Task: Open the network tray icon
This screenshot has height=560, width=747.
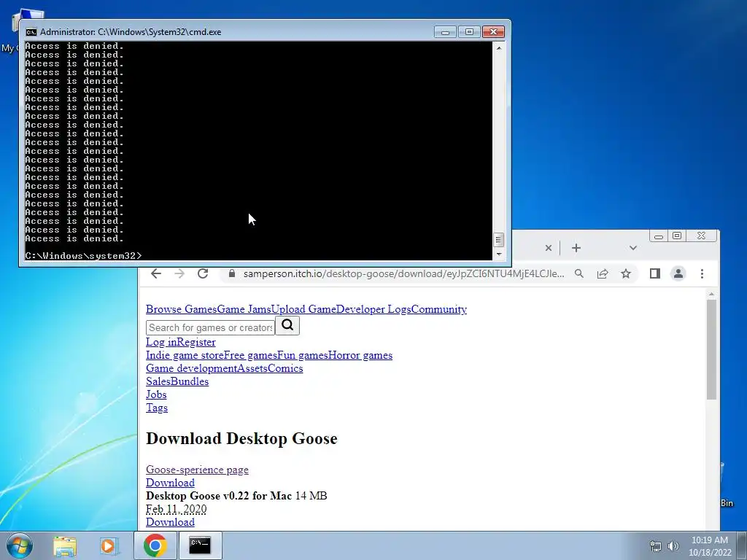Action: tap(656, 546)
